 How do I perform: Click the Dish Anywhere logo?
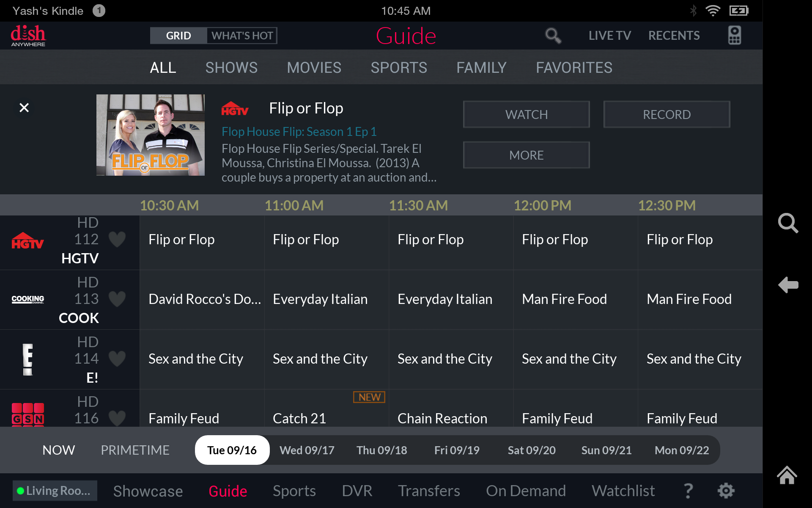click(28, 36)
